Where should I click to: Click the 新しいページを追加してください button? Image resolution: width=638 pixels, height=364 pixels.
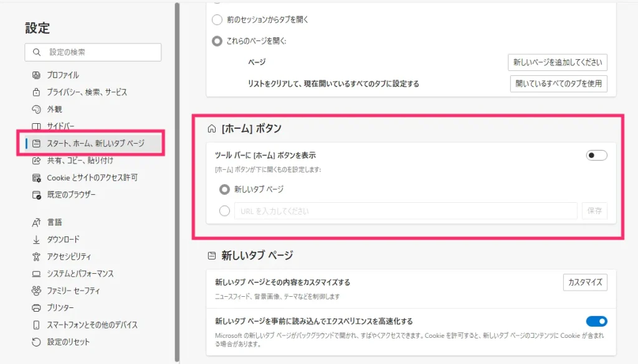point(558,62)
